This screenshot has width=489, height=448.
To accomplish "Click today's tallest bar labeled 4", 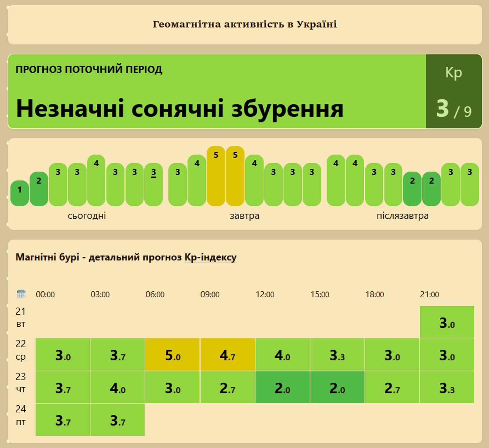I will click(x=96, y=180).
